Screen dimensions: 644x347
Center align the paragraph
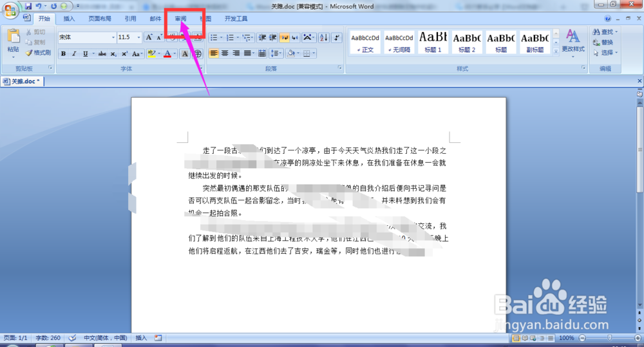coord(225,53)
